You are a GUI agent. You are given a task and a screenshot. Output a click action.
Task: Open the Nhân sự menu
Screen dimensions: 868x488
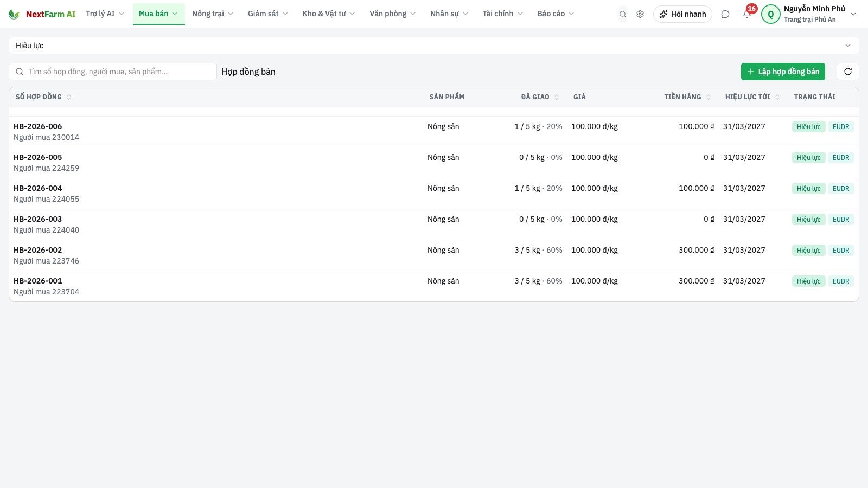click(449, 14)
